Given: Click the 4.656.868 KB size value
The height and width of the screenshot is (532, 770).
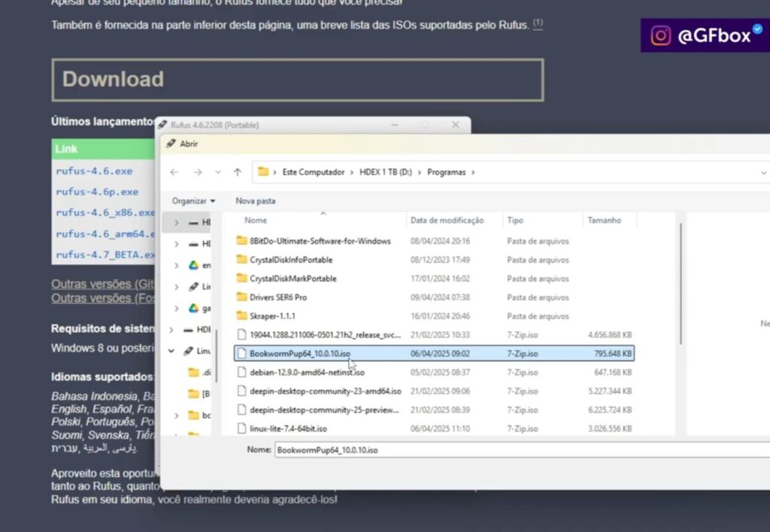Looking at the screenshot, I should pos(609,334).
